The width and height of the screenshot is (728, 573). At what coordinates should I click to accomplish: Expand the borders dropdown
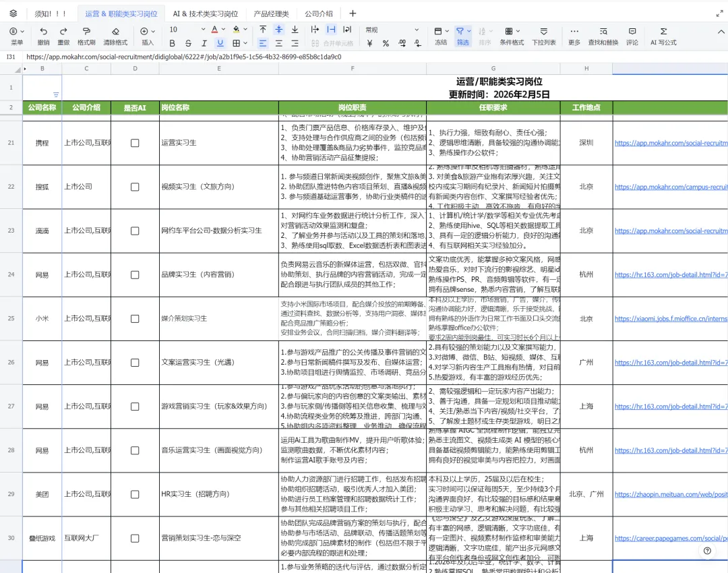click(245, 43)
